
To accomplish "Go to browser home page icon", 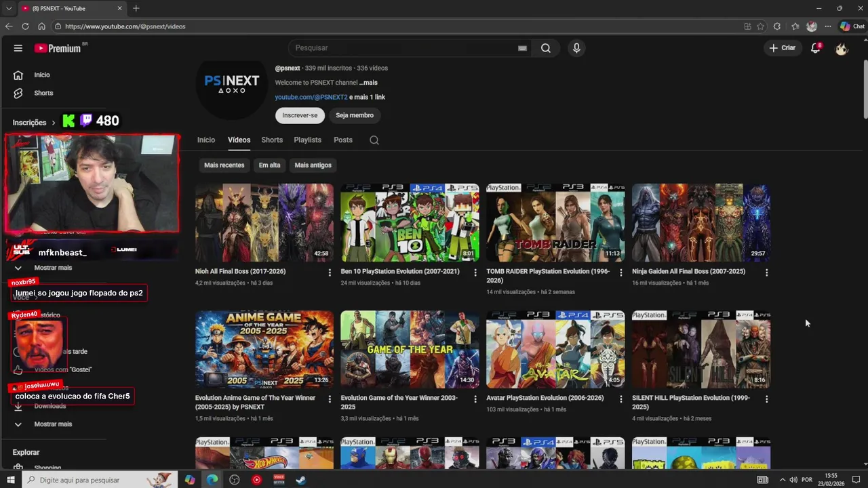I will (x=41, y=26).
